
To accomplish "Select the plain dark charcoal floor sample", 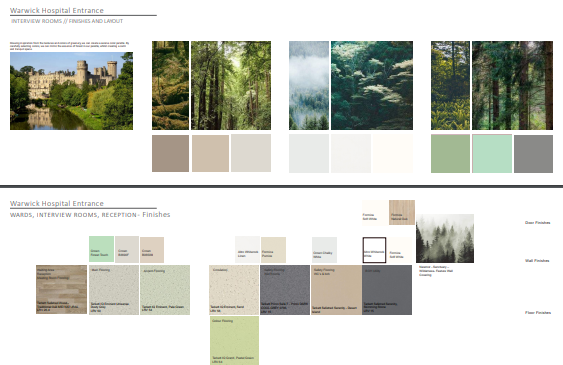I will pos(387,290).
